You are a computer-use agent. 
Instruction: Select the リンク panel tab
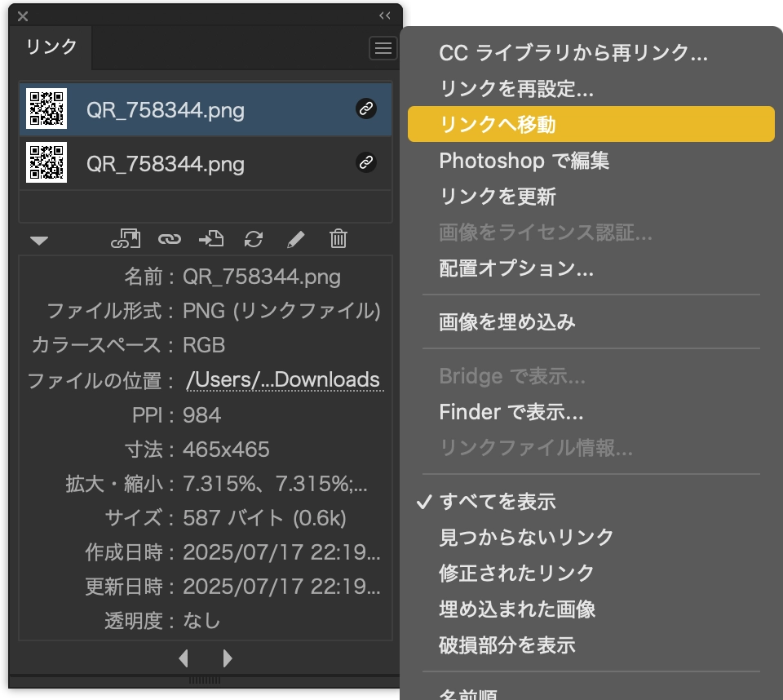click(51, 47)
